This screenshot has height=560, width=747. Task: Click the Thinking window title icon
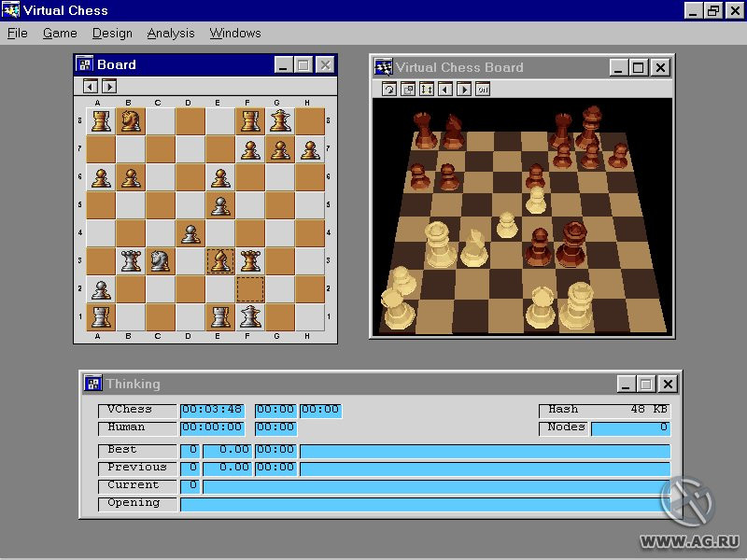[x=92, y=384]
